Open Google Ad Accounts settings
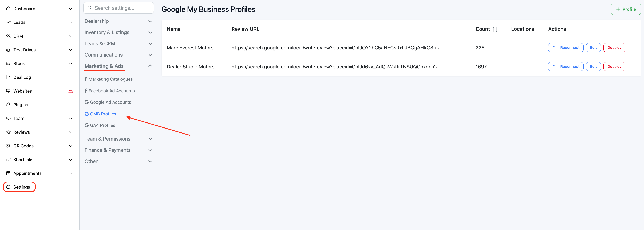The image size is (644, 230). [x=110, y=102]
